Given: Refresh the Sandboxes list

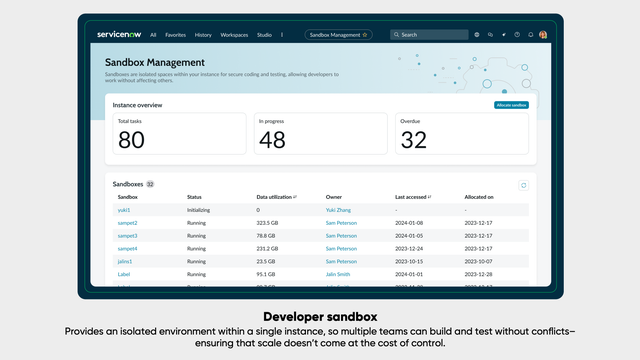Looking at the screenshot, I should click(524, 185).
